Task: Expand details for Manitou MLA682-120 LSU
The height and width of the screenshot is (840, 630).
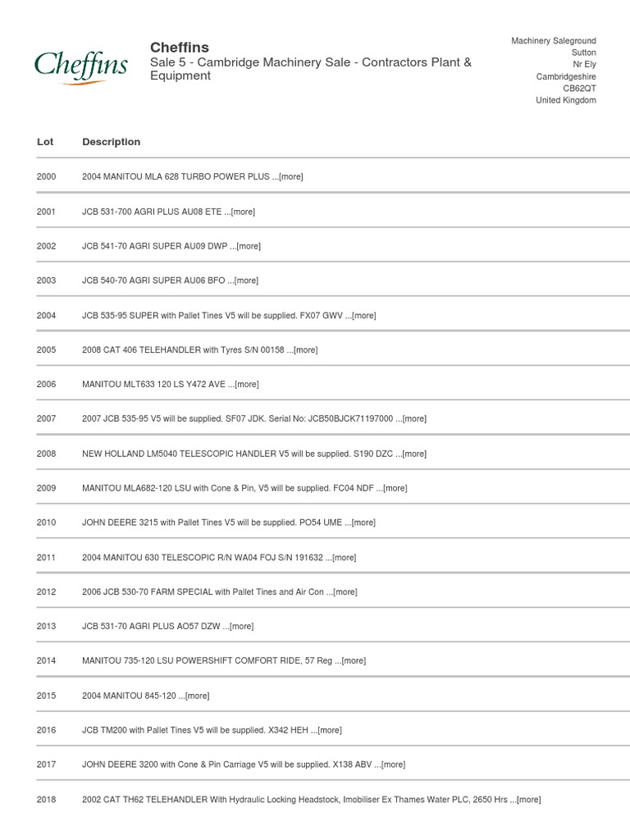Action: click(395, 489)
